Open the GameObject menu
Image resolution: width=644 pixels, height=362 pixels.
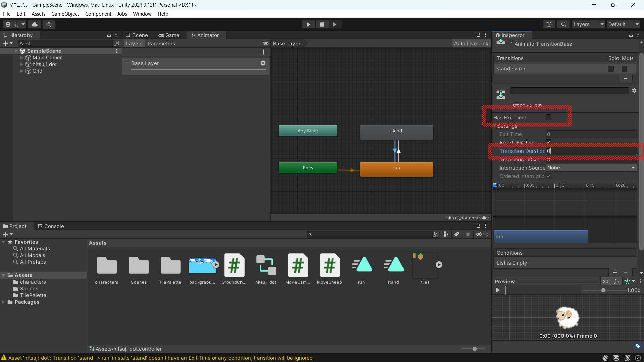(65, 14)
